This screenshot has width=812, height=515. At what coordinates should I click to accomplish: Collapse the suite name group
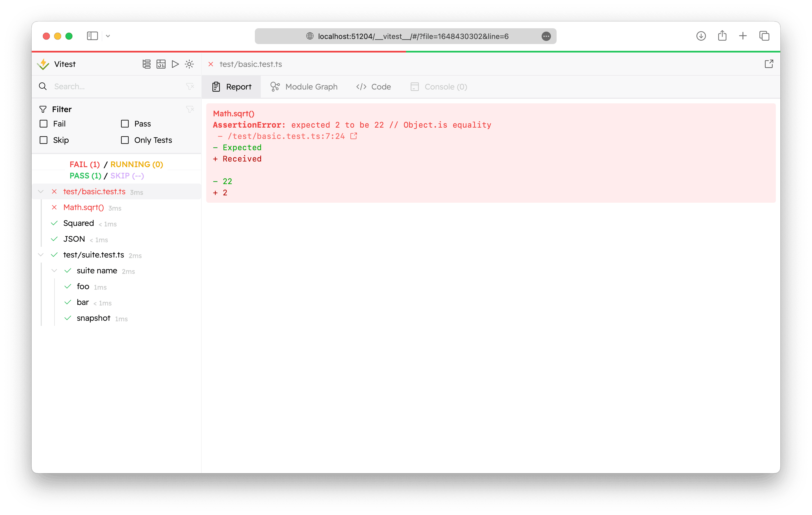(x=54, y=270)
